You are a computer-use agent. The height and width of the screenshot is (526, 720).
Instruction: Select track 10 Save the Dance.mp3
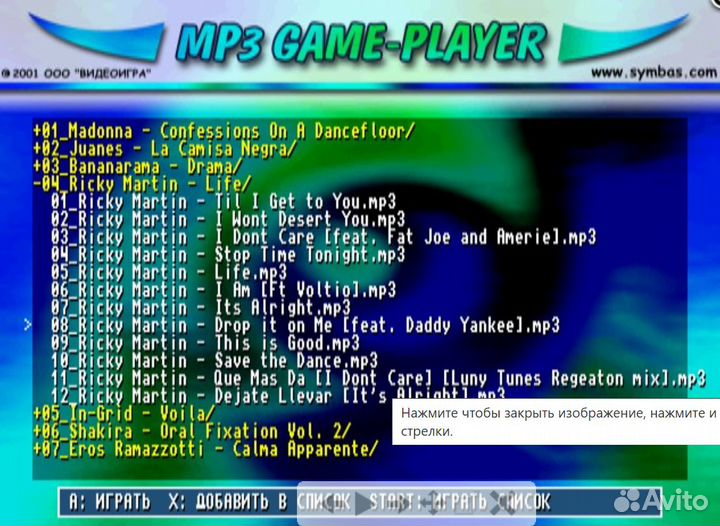214,361
